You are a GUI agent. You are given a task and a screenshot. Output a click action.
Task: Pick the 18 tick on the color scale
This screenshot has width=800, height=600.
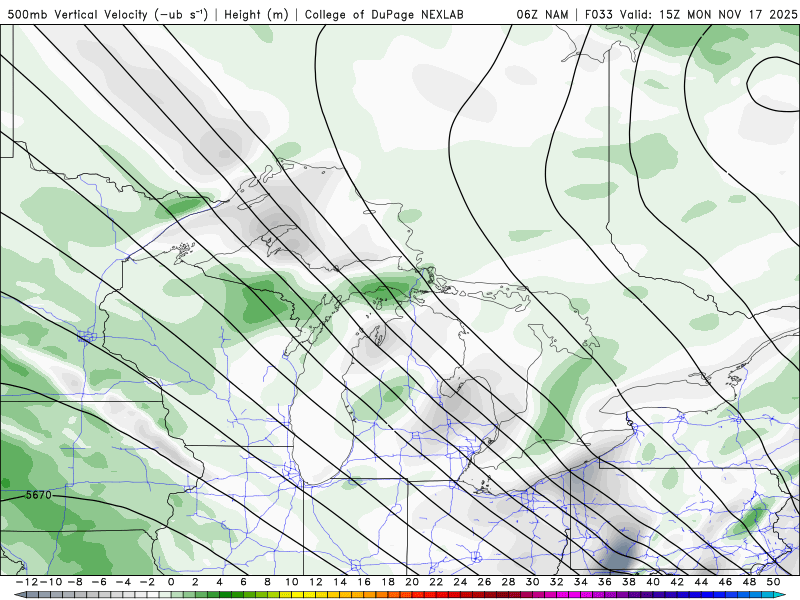(388, 582)
